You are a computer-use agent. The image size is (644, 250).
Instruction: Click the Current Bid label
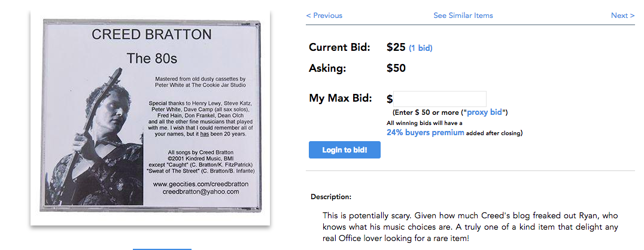(340, 47)
